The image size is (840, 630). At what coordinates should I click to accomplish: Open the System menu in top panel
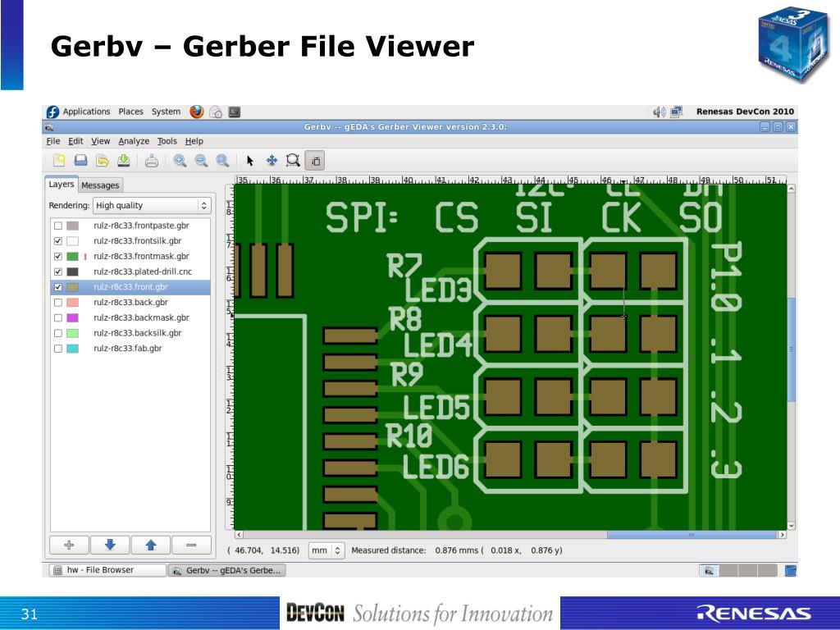(166, 112)
